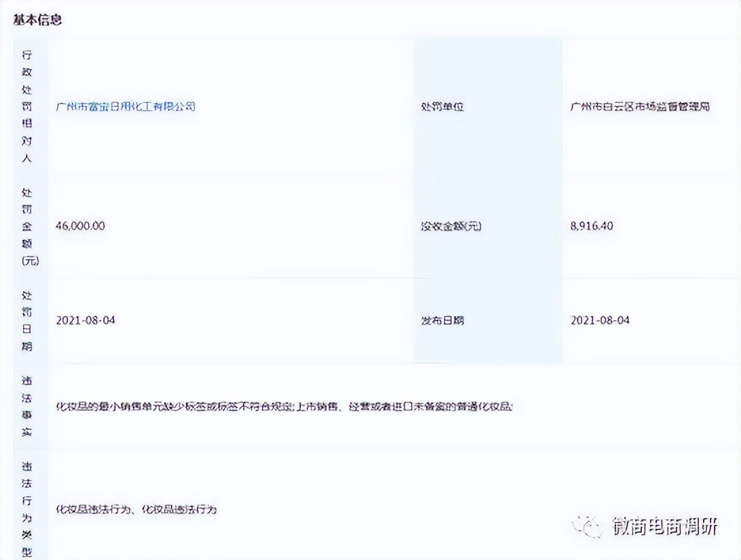The width and height of the screenshot is (741, 560).
Task: Select the 8,916.40 confiscation amount value
Action: point(592,226)
